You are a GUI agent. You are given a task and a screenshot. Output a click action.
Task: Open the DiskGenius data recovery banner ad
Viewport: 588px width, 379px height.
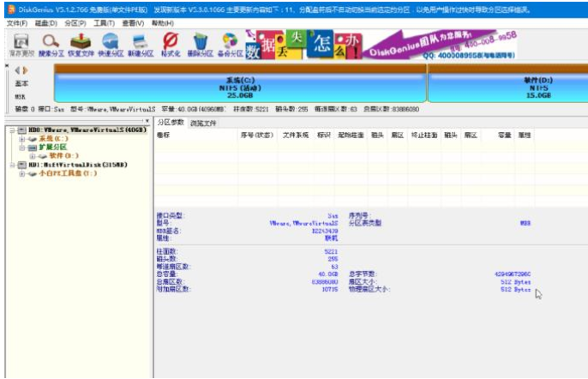point(381,45)
